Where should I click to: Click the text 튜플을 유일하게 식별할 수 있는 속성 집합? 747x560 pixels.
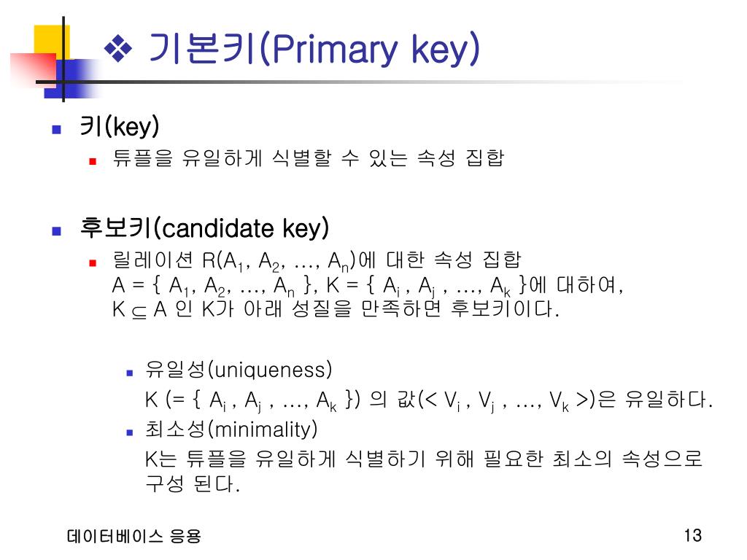[x=309, y=158]
